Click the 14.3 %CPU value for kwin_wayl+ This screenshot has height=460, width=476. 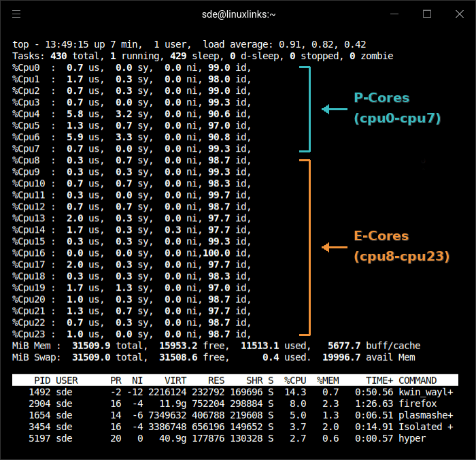pyautogui.click(x=295, y=393)
